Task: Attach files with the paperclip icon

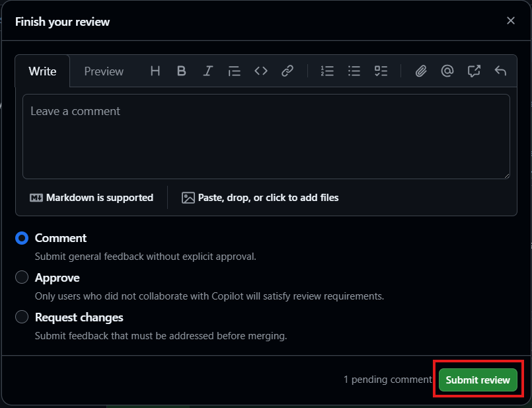Action: pyautogui.click(x=421, y=71)
